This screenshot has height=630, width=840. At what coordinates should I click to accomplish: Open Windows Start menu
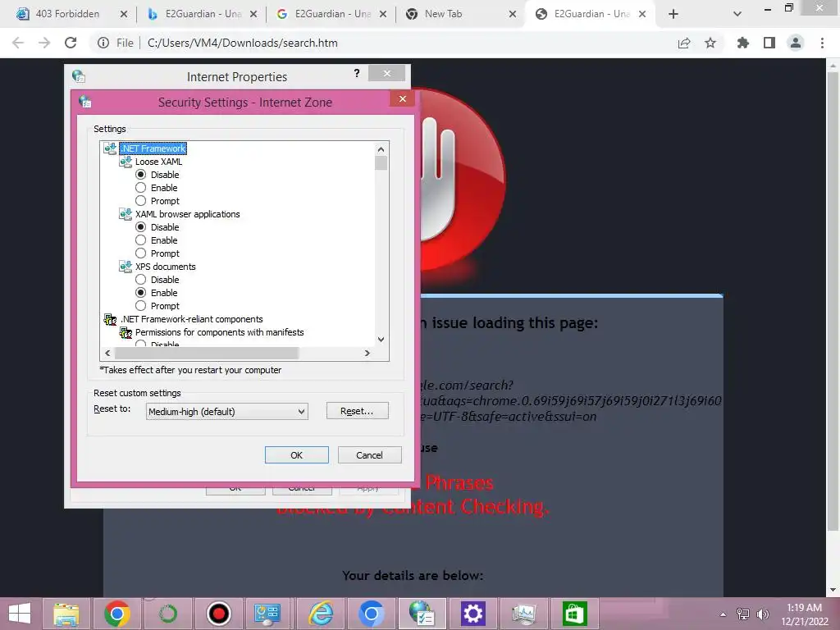click(x=20, y=614)
